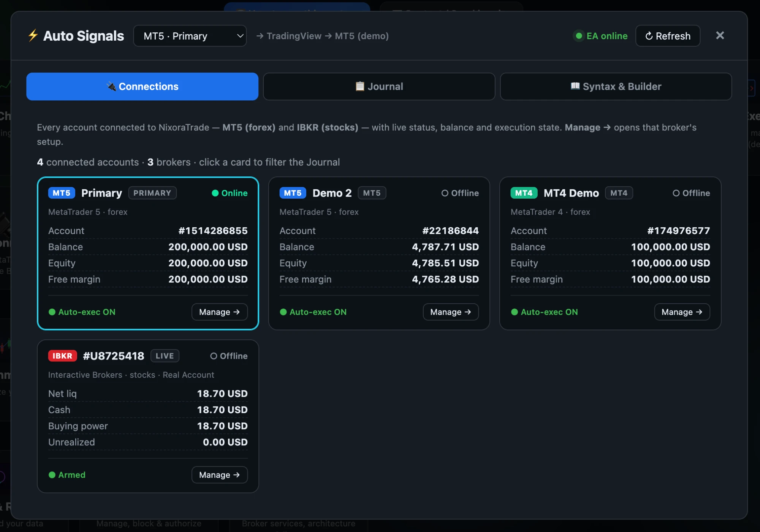Click the Offline status on IBKR card
The image size is (760, 532).
point(229,356)
